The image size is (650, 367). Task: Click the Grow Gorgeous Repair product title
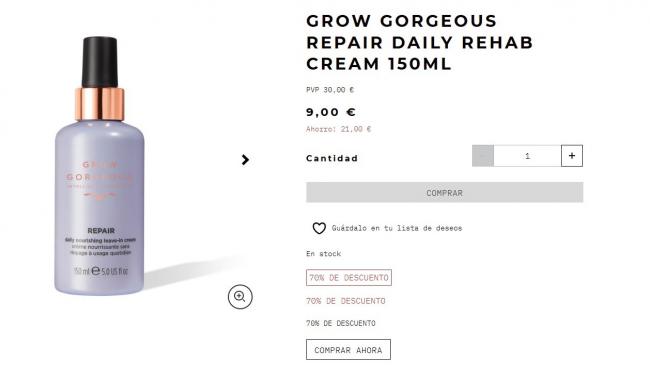tap(420, 42)
